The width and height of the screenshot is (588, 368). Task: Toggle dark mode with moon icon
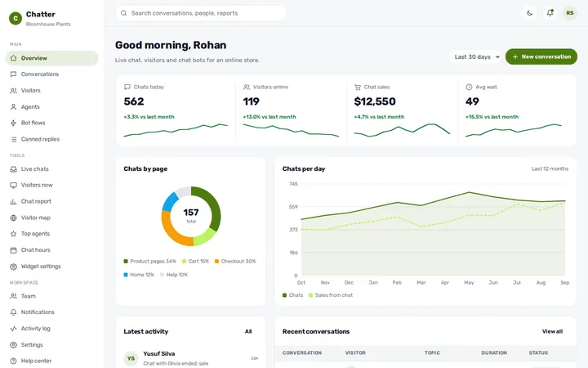coord(529,13)
